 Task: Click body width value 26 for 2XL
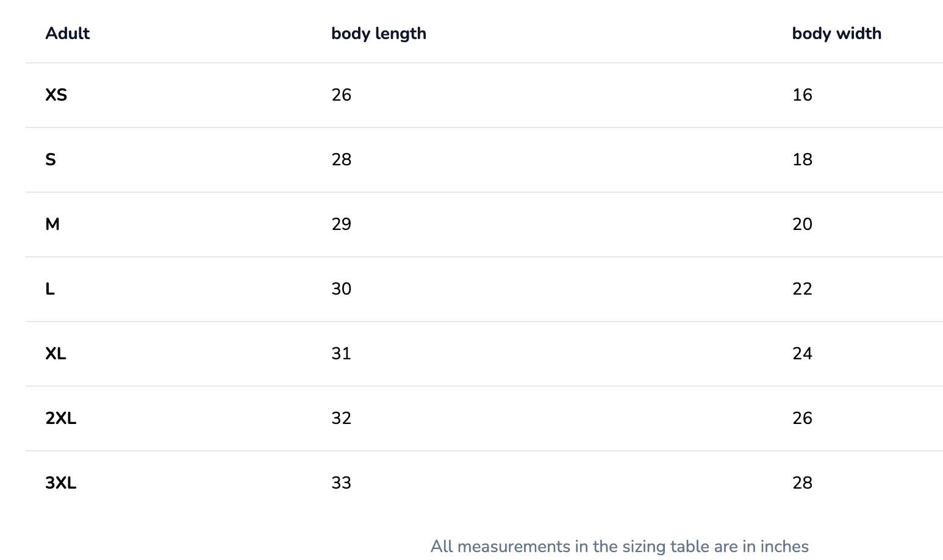tap(802, 418)
